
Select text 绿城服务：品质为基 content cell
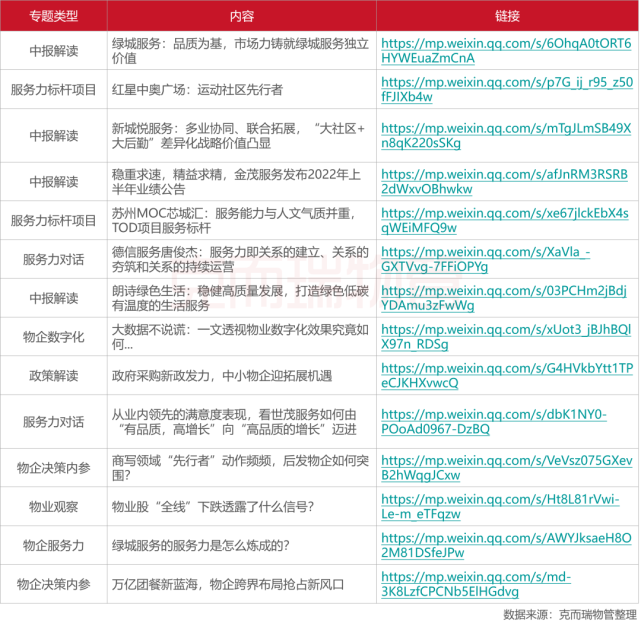(240, 51)
